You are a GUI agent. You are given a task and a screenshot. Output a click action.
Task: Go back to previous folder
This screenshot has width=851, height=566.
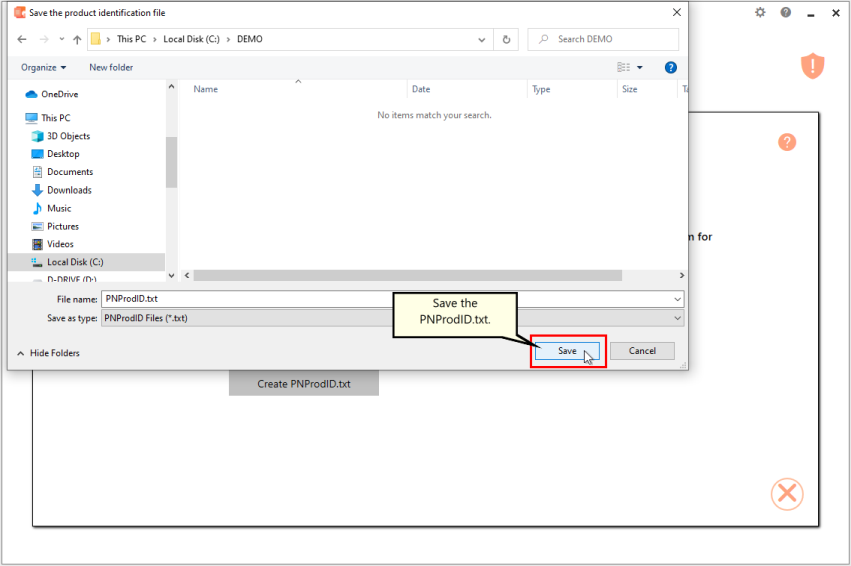click(x=22, y=39)
